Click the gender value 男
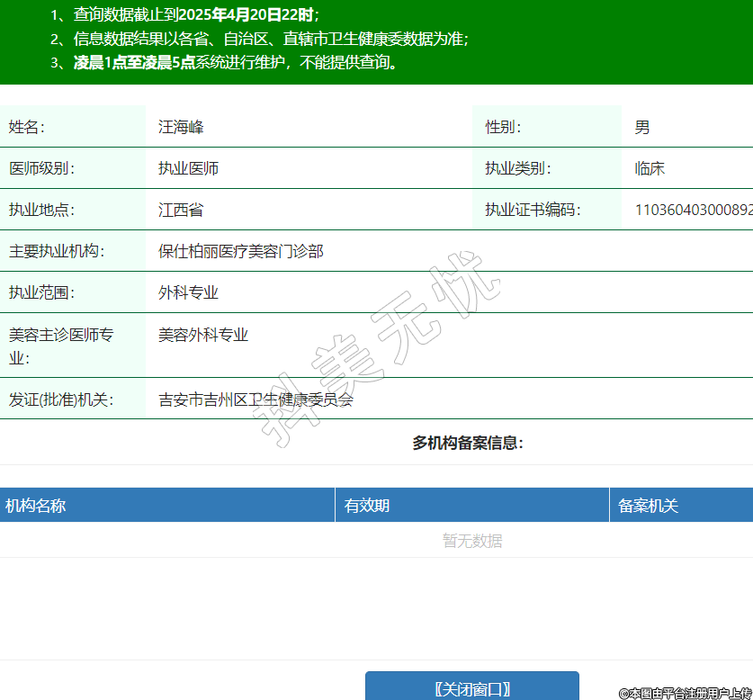 click(x=642, y=127)
